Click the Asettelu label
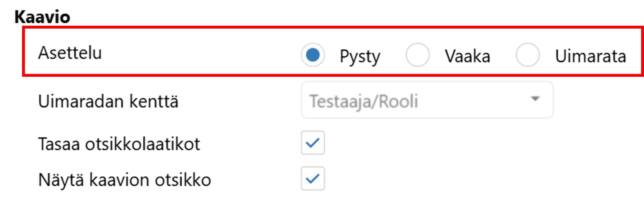This screenshot has height=203, width=644. pyautogui.click(x=70, y=53)
